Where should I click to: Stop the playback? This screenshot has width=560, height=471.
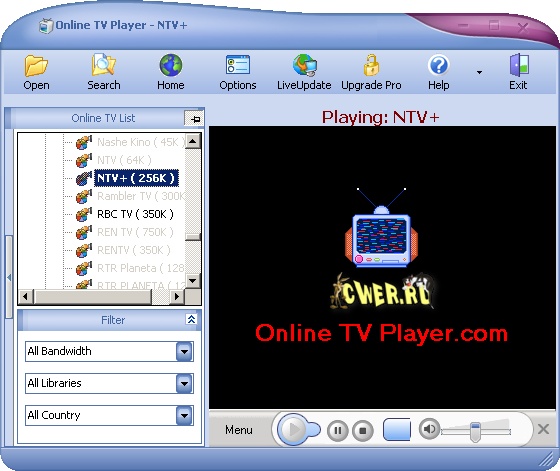click(x=362, y=431)
